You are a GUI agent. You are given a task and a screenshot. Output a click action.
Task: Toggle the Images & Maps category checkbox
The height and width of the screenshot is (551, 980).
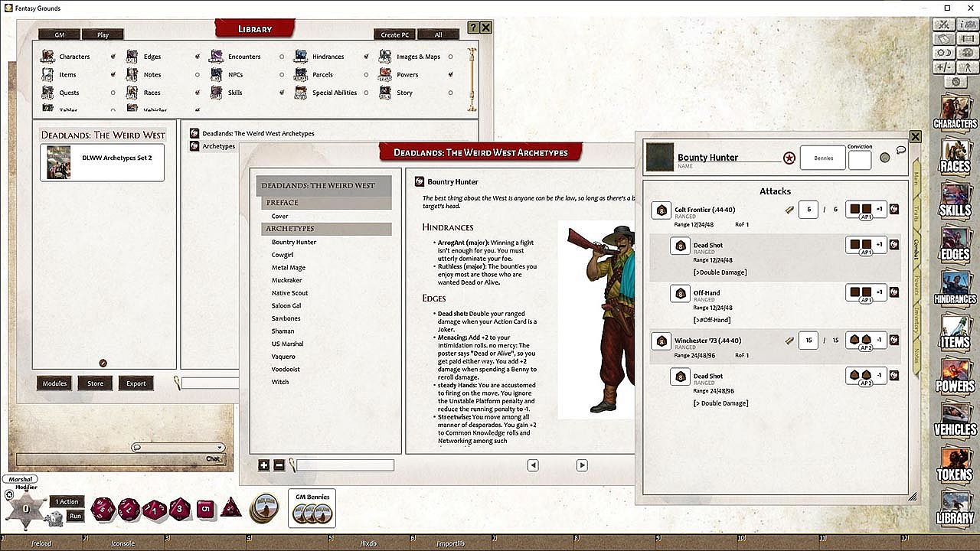(450, 57)
